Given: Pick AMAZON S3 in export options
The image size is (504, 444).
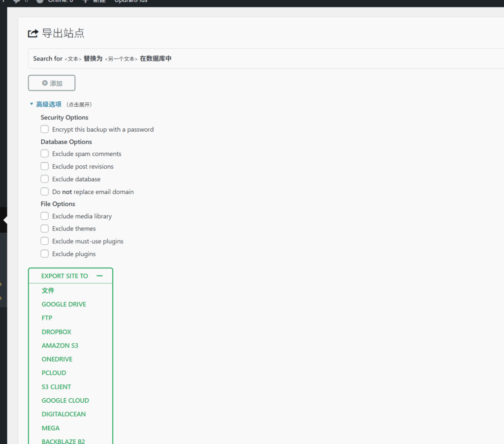Looking at the screenshot, I should coord(60,346).
